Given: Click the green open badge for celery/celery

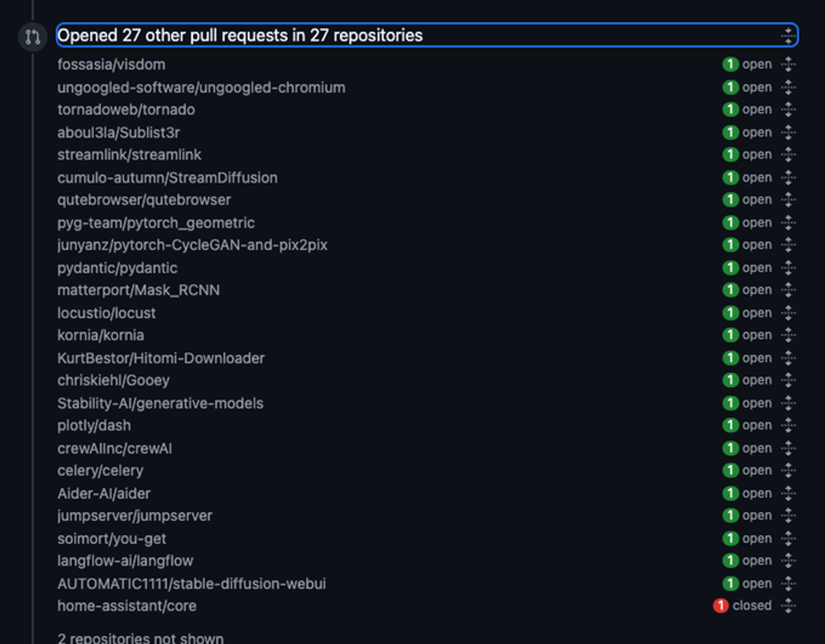Looking at the screenshot, I should (730, 471).
